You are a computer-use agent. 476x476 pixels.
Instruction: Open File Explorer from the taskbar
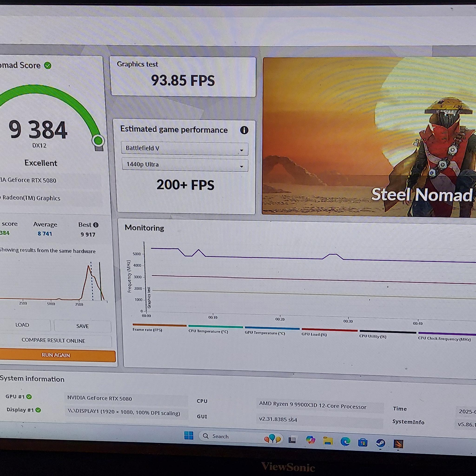coord(328,441)
